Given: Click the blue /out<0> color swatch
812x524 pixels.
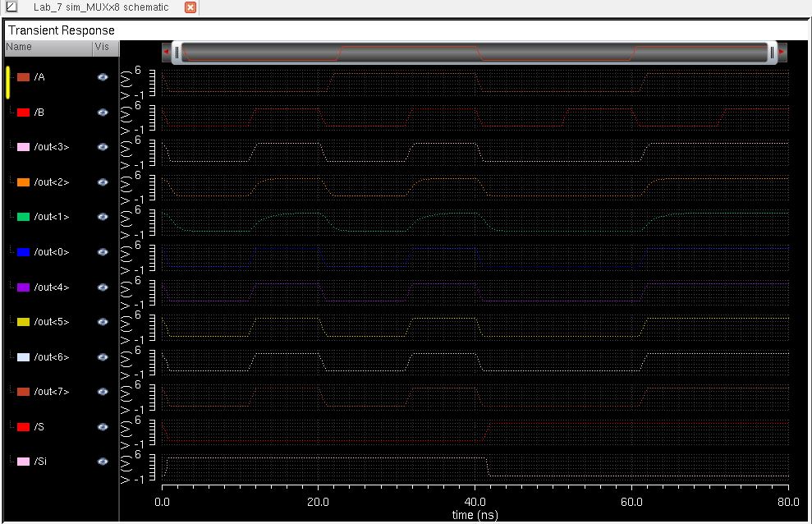Looking at the screenshot, I should point(23,252).
